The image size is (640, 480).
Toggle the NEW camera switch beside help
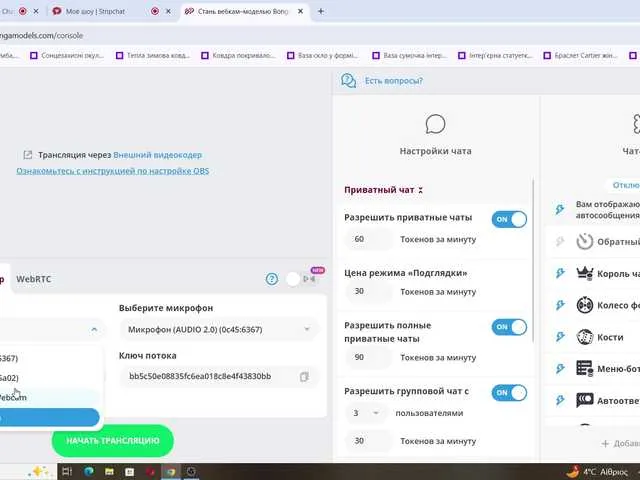pyautogui.click(x=297, y=280)
